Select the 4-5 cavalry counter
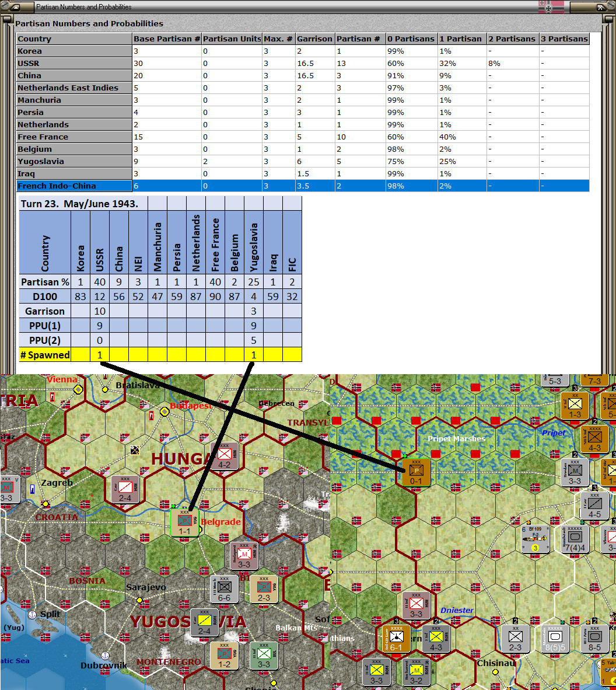The width and height of the screenshot is (616, 690). click(x=594, y=506)
